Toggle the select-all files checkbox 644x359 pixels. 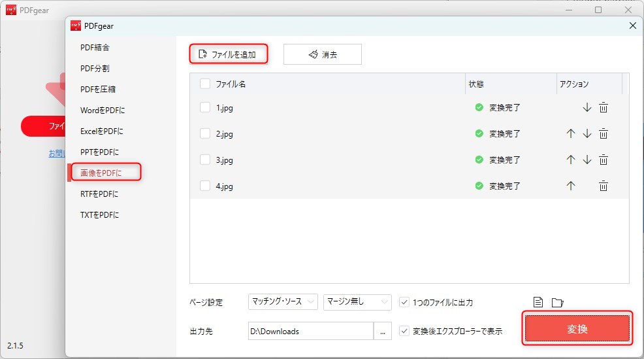[x=205, y=84]
